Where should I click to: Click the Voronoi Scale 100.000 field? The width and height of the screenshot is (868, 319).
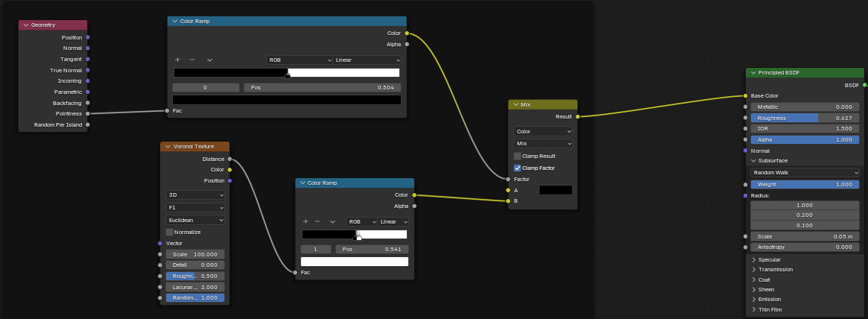[x=194, y=254]
